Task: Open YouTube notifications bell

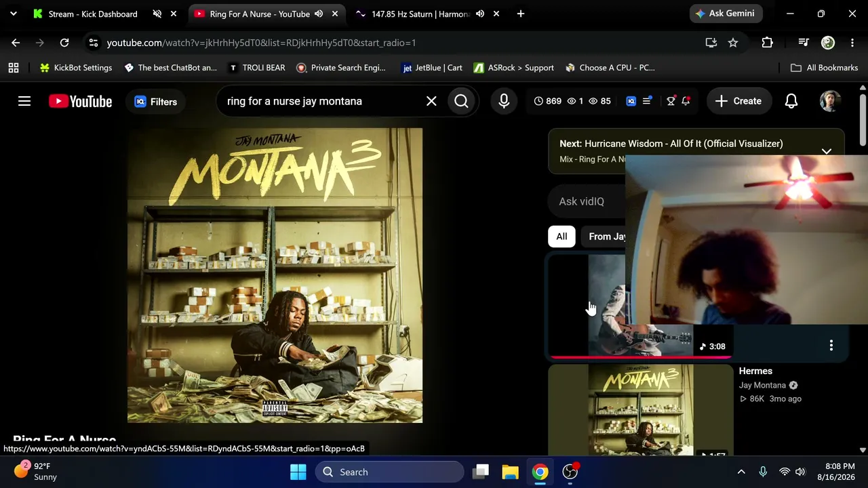Action: (x=791, y=101)
